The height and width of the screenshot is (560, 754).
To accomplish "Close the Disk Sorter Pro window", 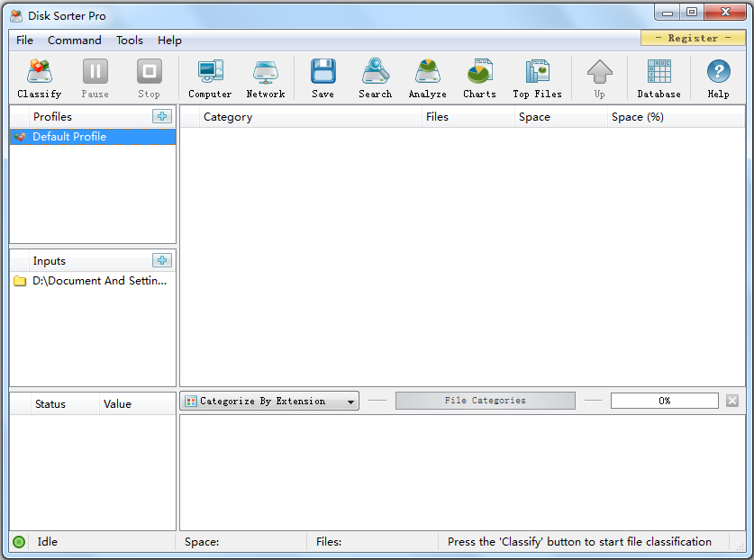I will (x=725, y=13).
